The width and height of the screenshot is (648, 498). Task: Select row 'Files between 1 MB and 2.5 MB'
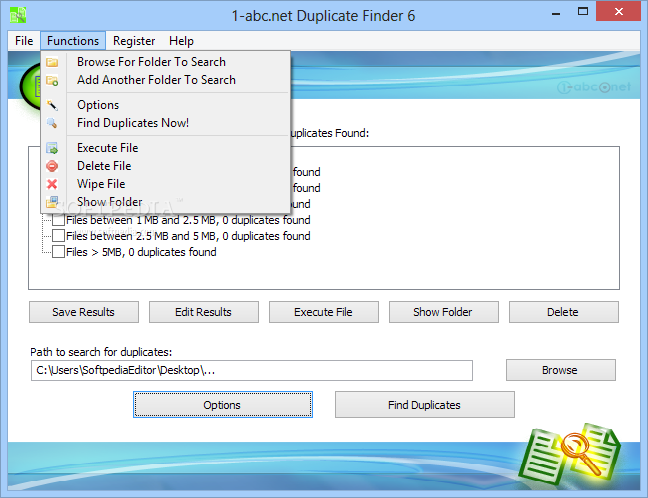[x=188, y=220]
